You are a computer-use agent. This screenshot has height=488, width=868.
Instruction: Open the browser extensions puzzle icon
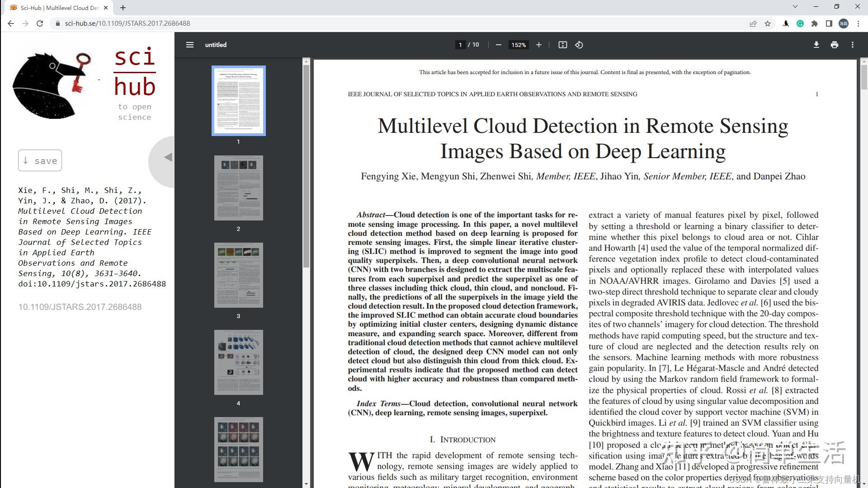tap(815, 23)
